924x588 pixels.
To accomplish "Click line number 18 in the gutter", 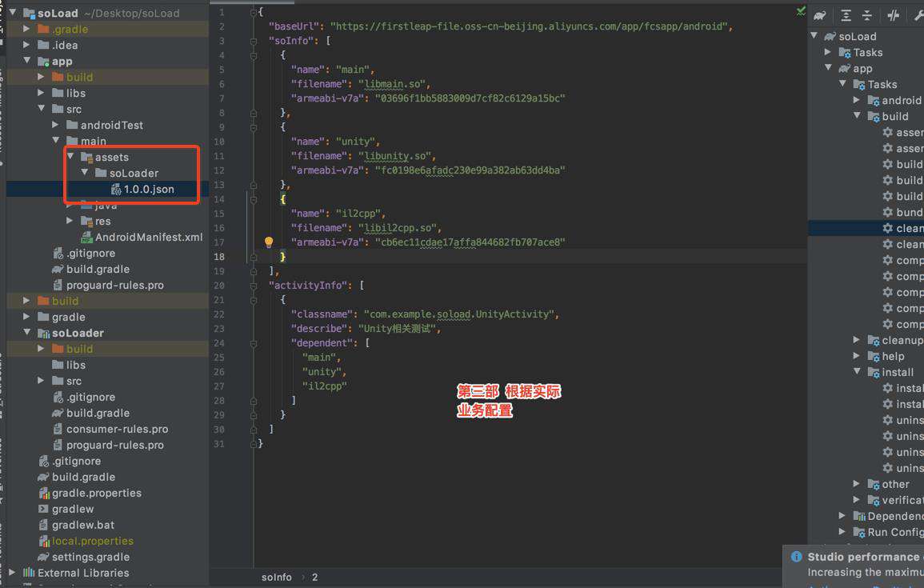I will (x=219, y=257).
